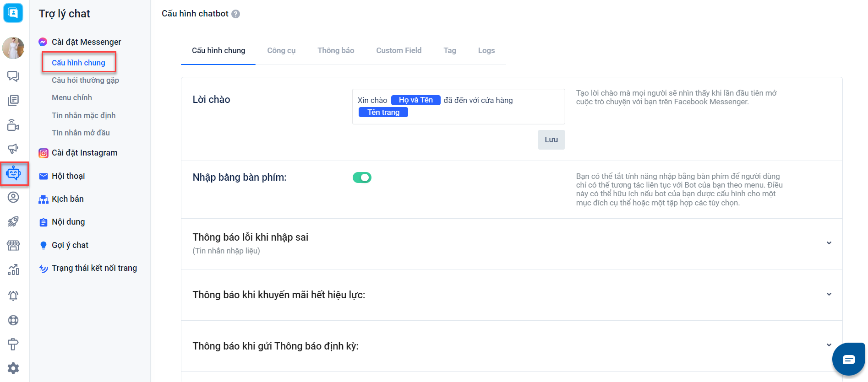Viewport: 868px width, 382px height.
Task: Go to Trạng thái kết nối trang label
Action: click(x=94, y=268)
